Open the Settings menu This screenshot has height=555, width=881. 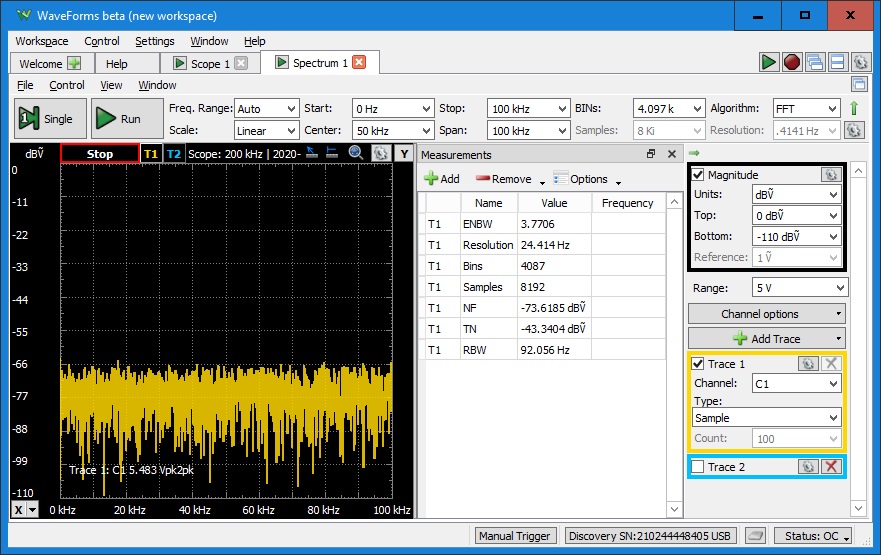pyautogui.click(x=154, y=41)
